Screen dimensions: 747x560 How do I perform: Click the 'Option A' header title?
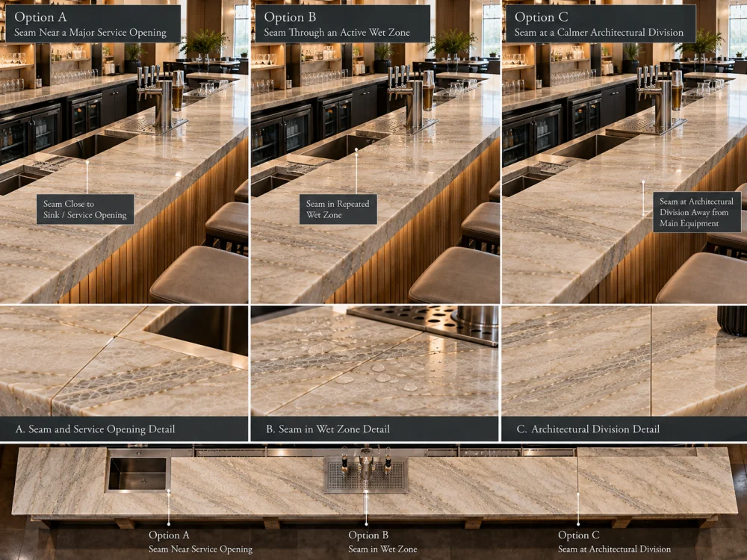pyautogui.click(x=40, y=17)
